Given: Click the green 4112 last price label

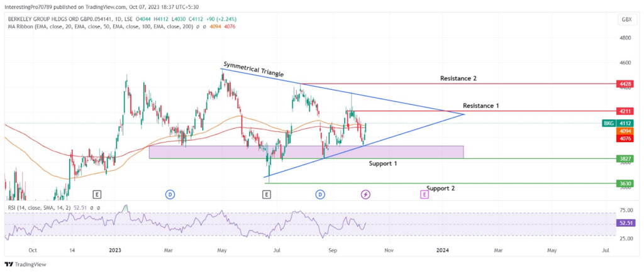Looking at the screenshot, I should 625,123.
